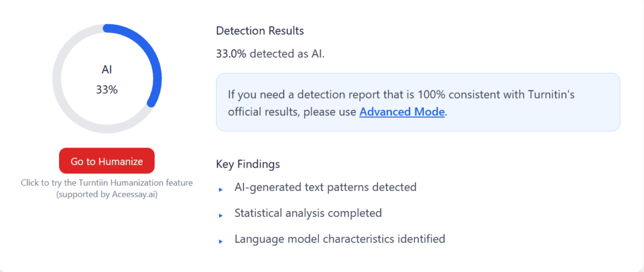The height and width of the screenshot is (272, 644).
Task: Select the Detection Results heading
Action: pos(260,30)
